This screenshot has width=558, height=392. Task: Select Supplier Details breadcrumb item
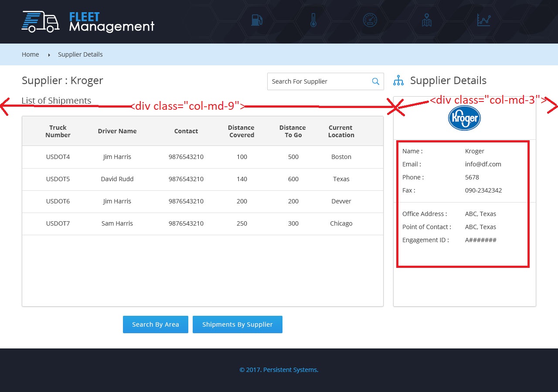pyautogui.click(x=80, y=54)
